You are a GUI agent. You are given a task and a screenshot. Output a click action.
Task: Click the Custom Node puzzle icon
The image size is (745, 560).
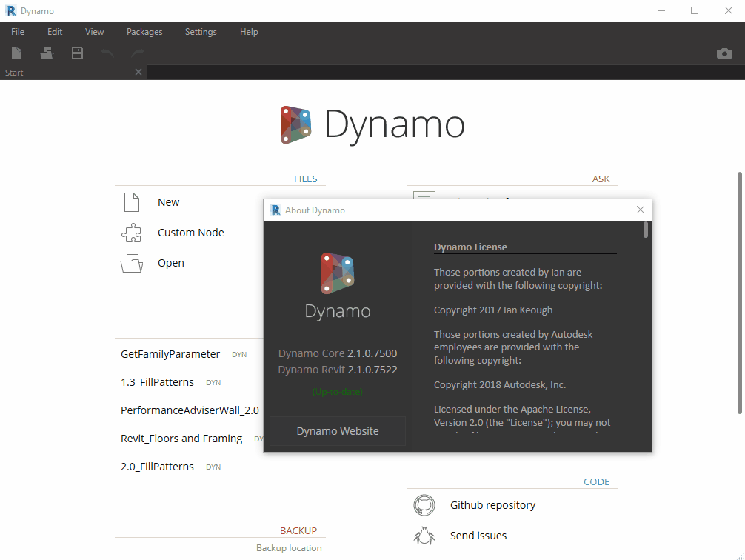[x=132, y=233]
